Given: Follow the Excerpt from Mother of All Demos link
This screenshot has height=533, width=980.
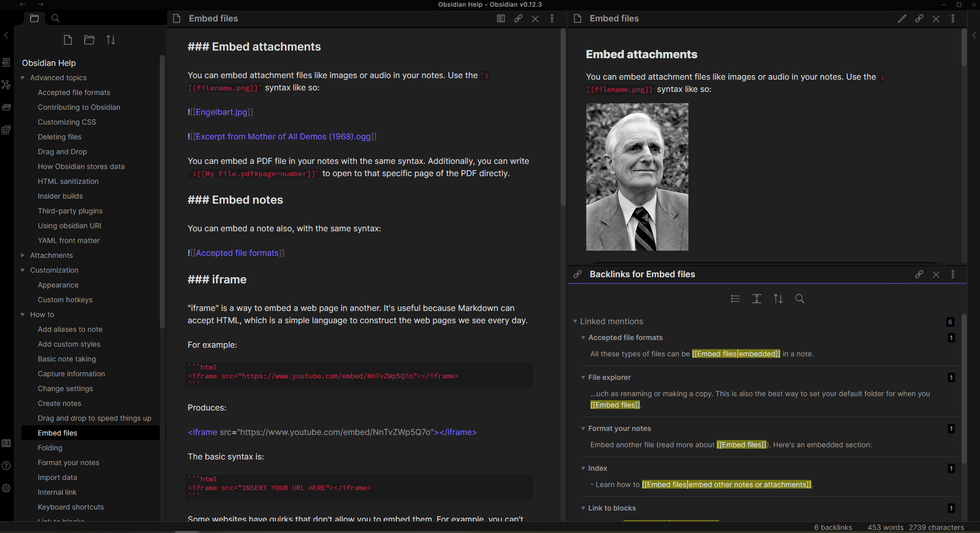Looking at the screenshot, I should [283, 136].
